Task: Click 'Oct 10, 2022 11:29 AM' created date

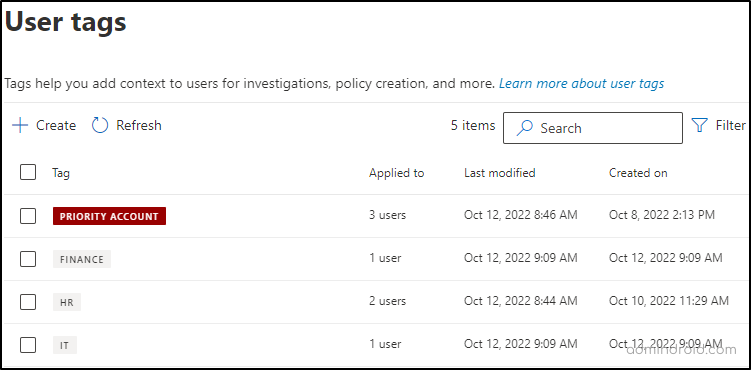Action: pos(669,301)
